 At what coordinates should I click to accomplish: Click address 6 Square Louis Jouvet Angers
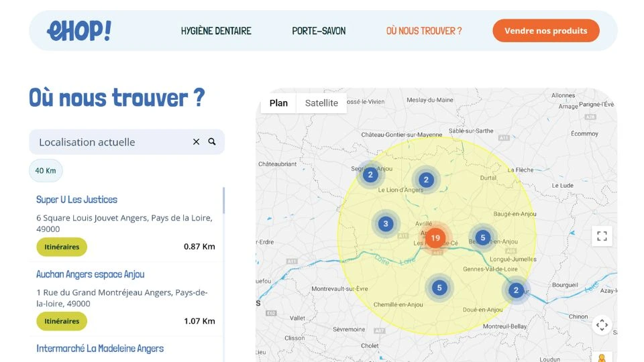coord(124,223)
